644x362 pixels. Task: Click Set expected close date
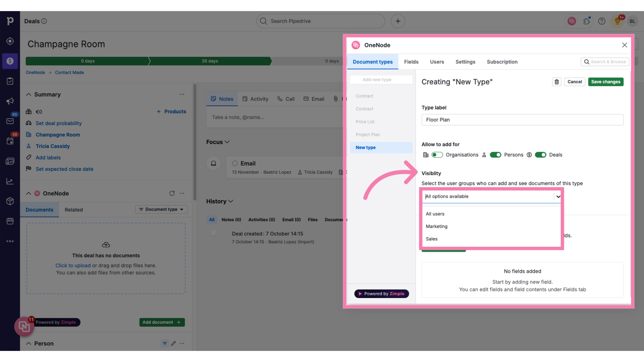(64, 169)
